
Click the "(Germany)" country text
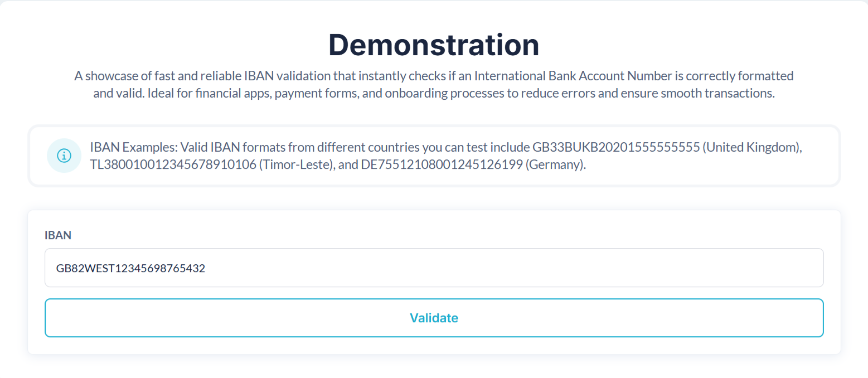pyautogui.click(x=555, y=166)
